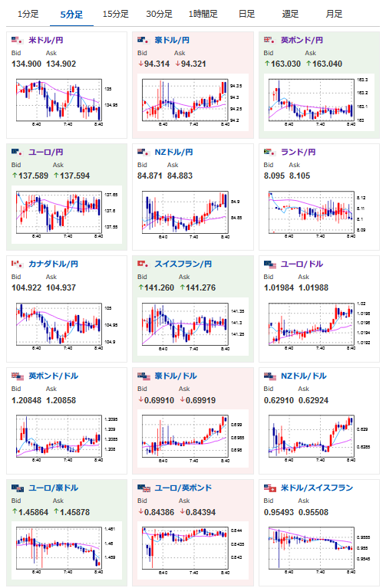
Task: Click the flag icon beside 英ポンド/円
Action: tap(270, 40)
